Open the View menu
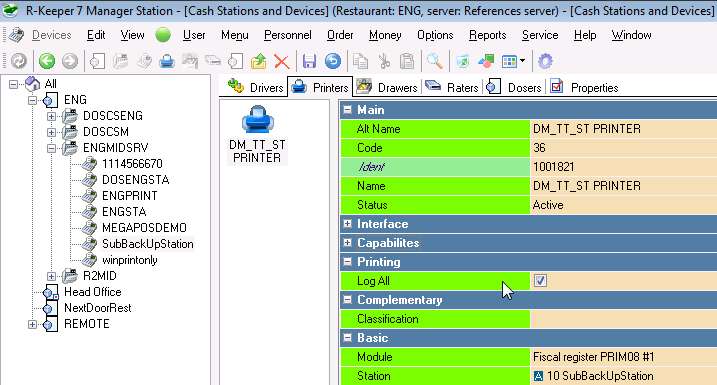This screenshot has height=385, width=717. coord(132,35)
